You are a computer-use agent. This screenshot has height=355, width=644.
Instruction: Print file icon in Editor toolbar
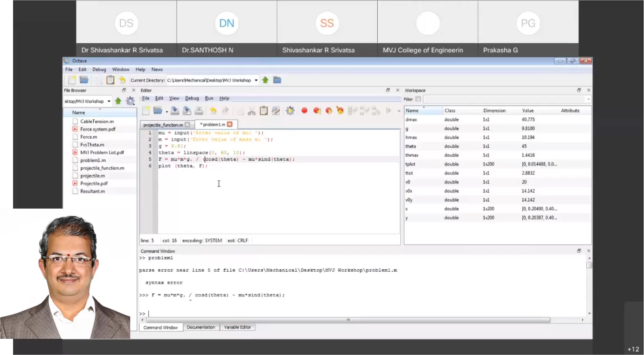pyautogui.click(x=198, y=110)
